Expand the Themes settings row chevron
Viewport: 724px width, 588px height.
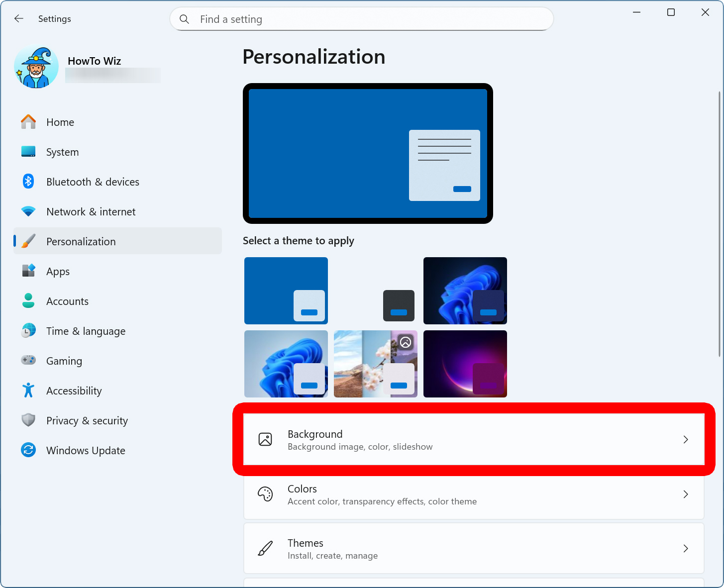pyautogui.click(x=686, y=548)
